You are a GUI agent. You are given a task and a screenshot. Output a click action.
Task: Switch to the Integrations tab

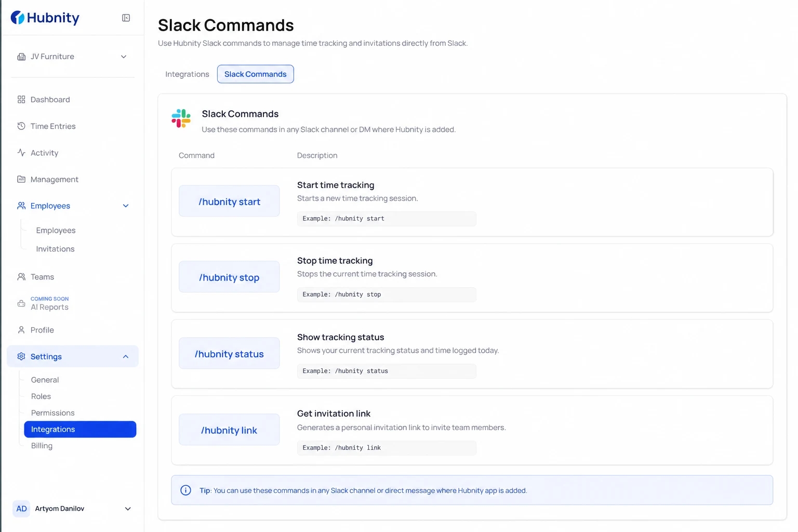(187, 74)
